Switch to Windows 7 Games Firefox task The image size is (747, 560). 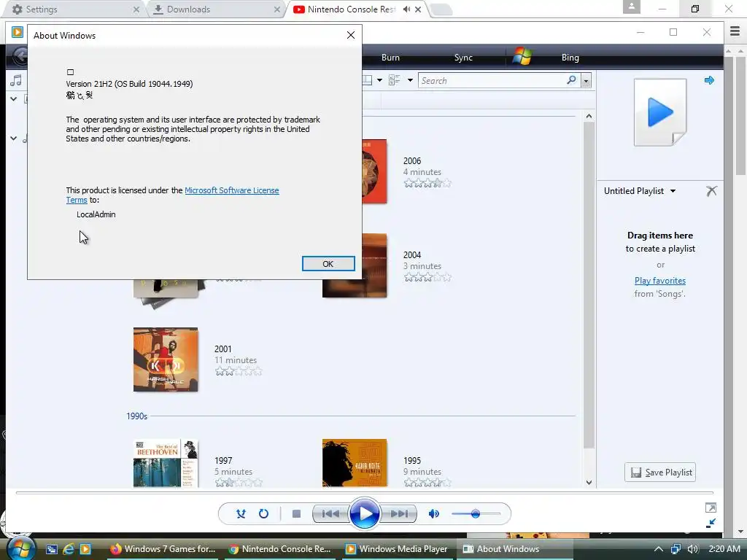coord(163,549)
